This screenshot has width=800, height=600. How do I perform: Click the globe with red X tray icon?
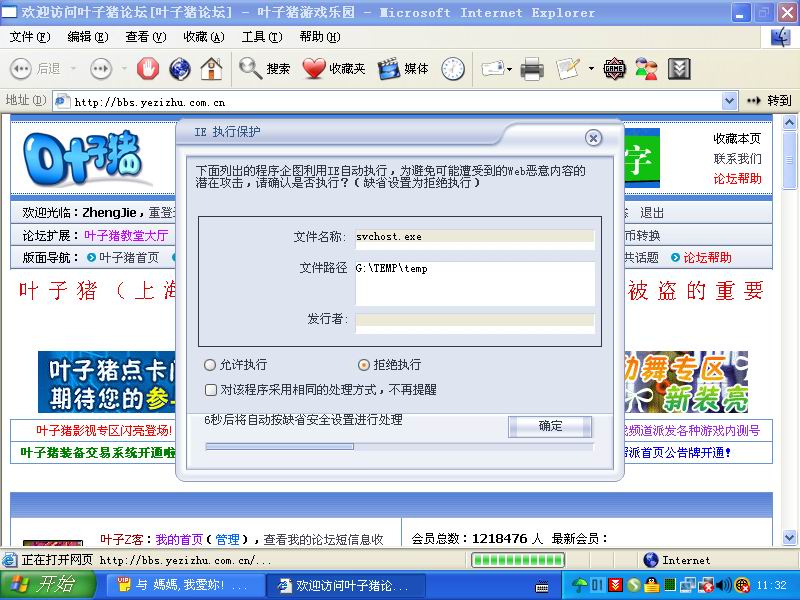742,585
